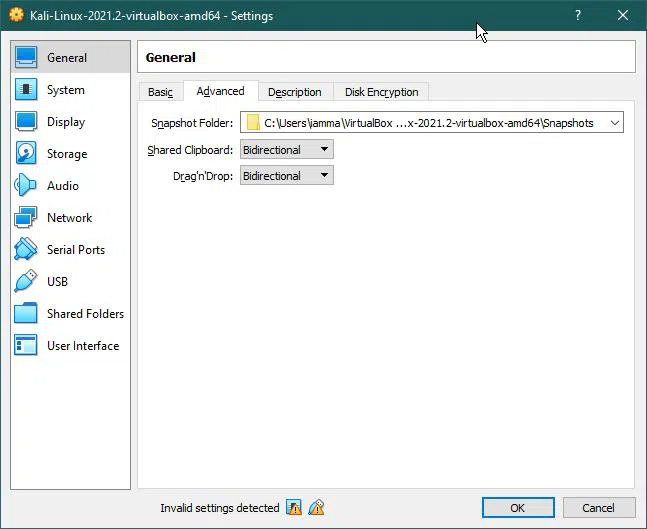
Task: Click the 'Snapshot Folder:' label
Action: click(x=192, y=123)
